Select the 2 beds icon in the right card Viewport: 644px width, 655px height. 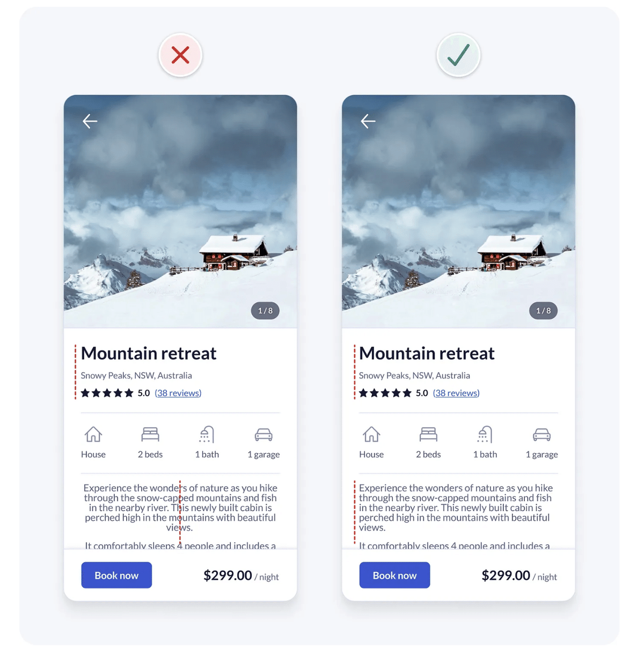428,434
